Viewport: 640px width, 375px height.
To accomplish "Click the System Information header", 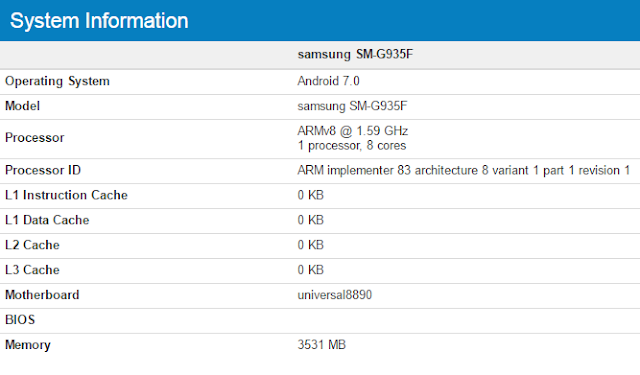I will tap(99, 21).
